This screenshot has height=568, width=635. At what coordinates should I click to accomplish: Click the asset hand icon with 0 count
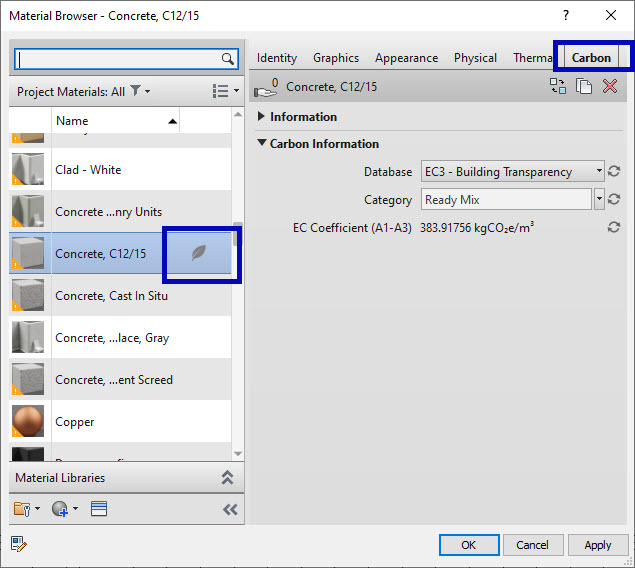pyautogui.click(x=266, y=87)
